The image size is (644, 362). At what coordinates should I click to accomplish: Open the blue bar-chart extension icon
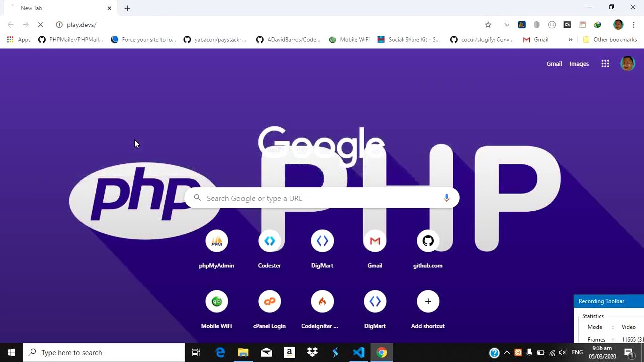point(522,25)
